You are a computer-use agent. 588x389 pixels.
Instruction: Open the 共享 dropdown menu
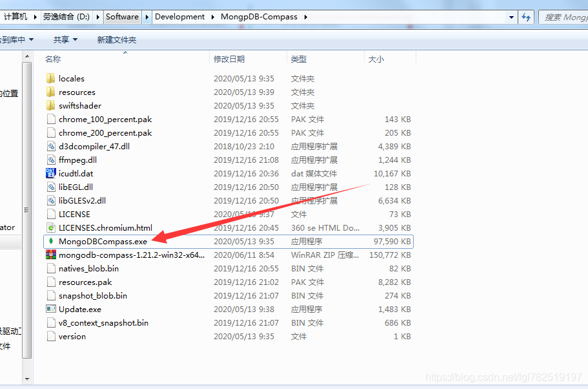[65, 39]
